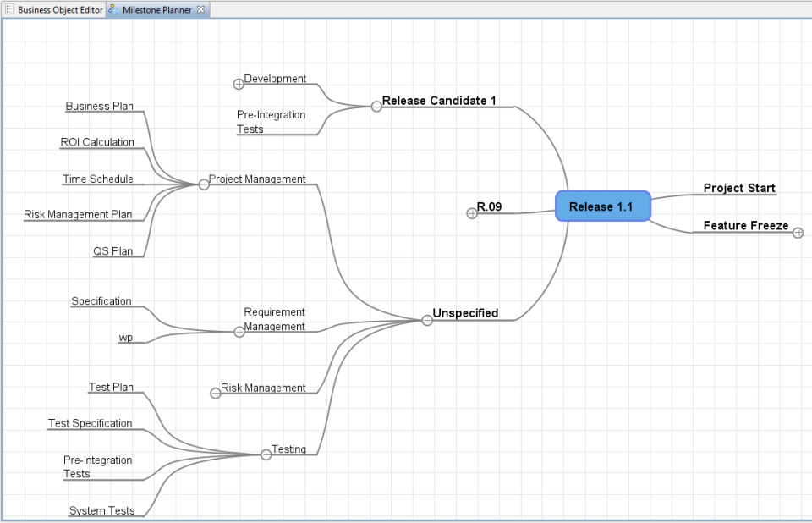Select the wp node
The height and width of the screenshot is (523, 812).
click(126, 338)
